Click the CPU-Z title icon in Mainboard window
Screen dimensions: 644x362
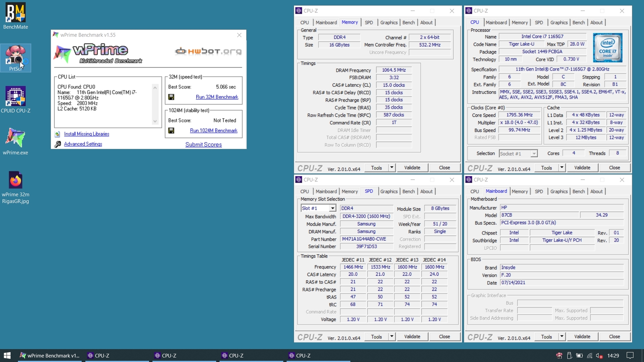coord(469,180)
